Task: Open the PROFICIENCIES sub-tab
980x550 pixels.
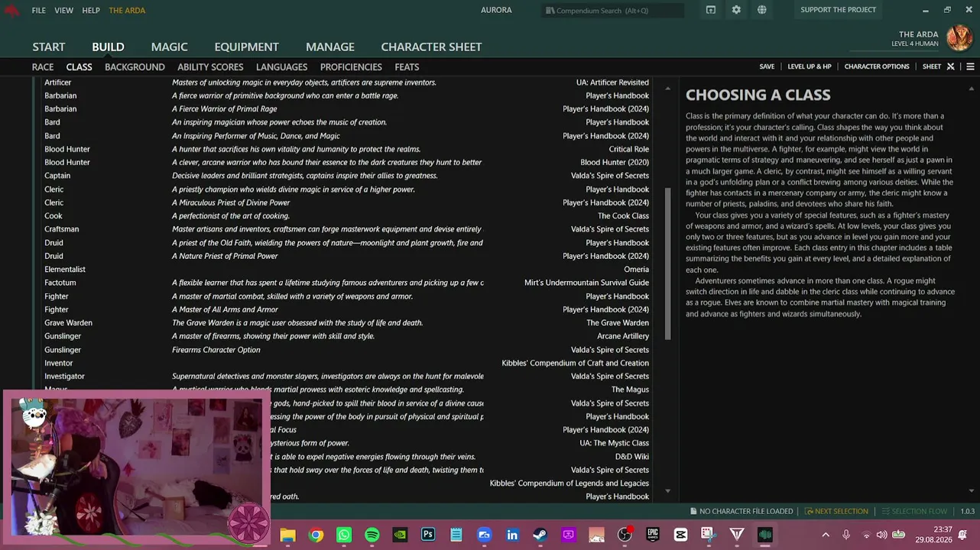Action: click(351, 67)
